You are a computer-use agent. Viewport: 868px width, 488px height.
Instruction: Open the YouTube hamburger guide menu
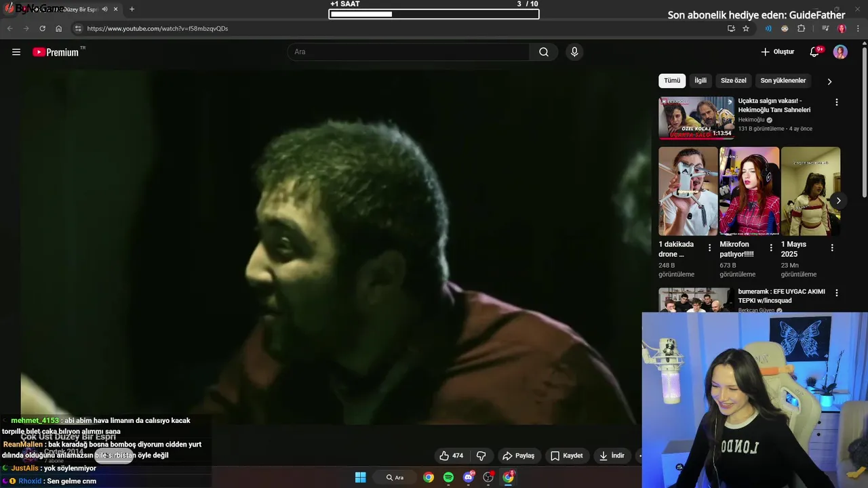tap(16, 52)
